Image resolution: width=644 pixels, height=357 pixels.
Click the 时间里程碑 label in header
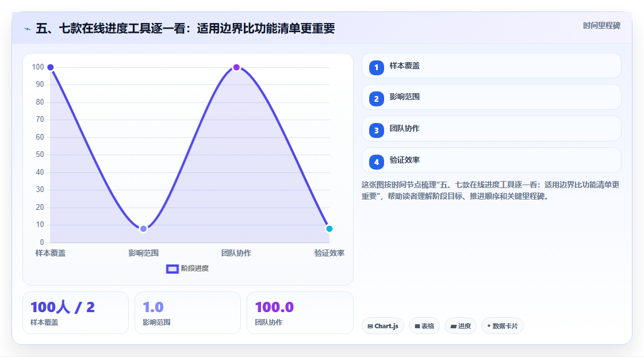tap(601, 26)
